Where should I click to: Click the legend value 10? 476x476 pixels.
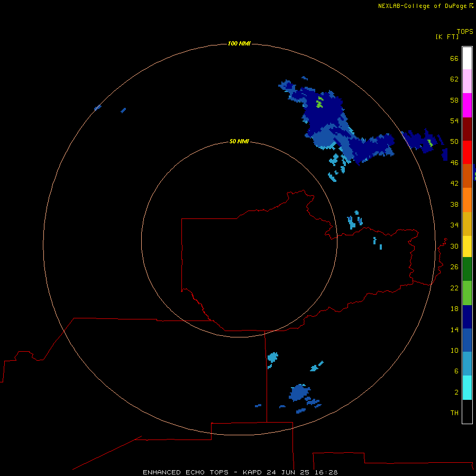(x=454, y=350)
